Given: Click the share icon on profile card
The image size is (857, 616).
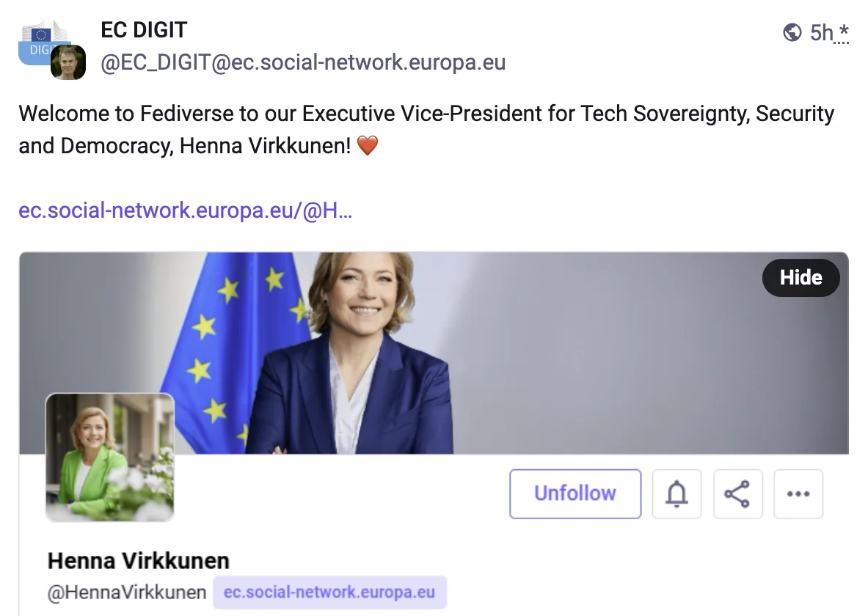Looking at the screenshot, I should click(x=737, y=494).
